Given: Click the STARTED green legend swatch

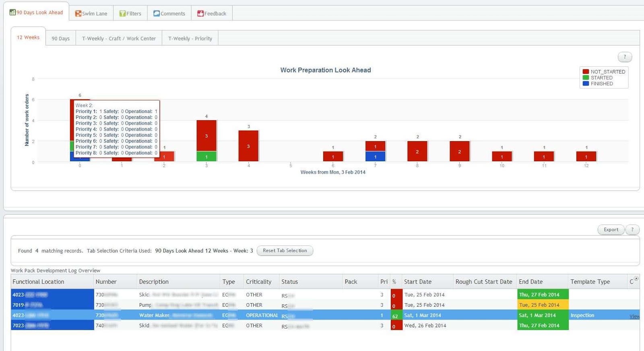Looking at the screenshot, I should (x=586, y=78).
